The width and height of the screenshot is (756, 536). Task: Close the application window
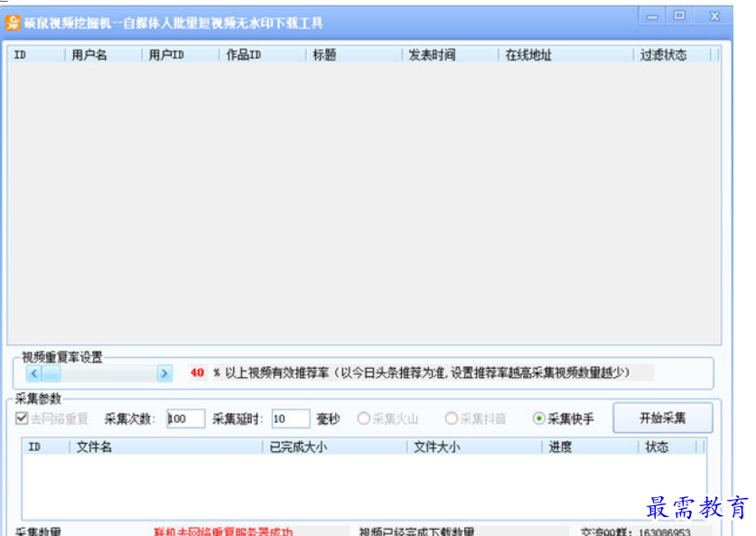pyautogui.click(x=714, y=16)
